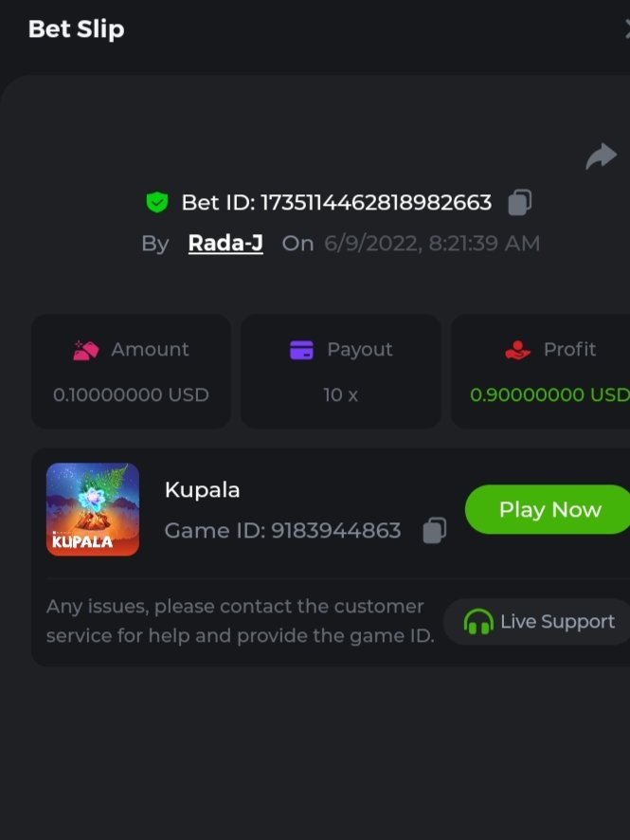Copy the Game ID using its copy icon
630x840 pixels.
(x=434, y=530)
